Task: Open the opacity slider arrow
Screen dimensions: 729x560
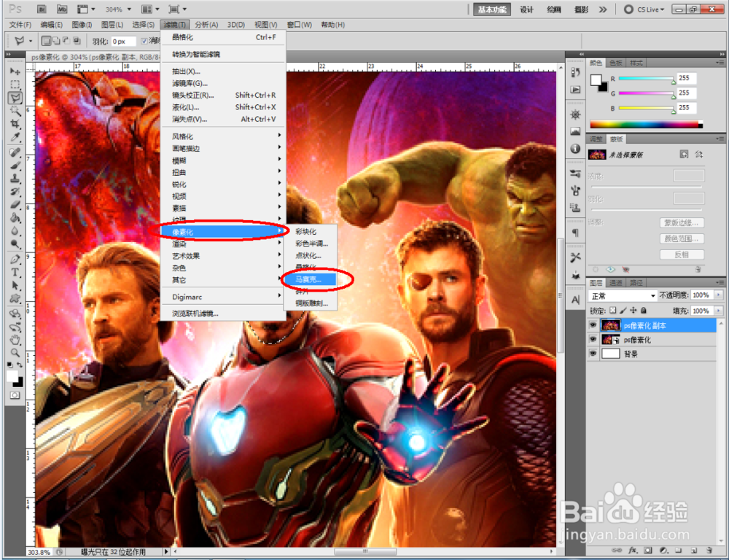Action: 719,295
